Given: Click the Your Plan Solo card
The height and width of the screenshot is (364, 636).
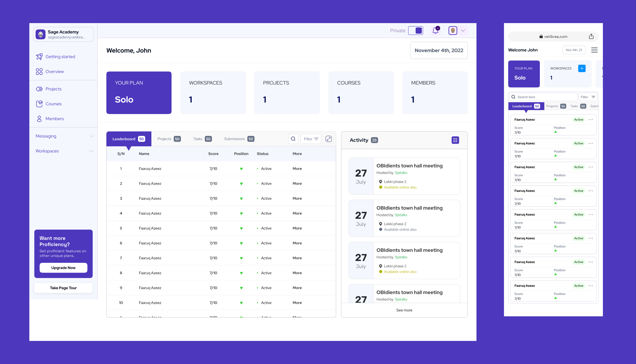Looking at the screenshot, I should (139, 93).
